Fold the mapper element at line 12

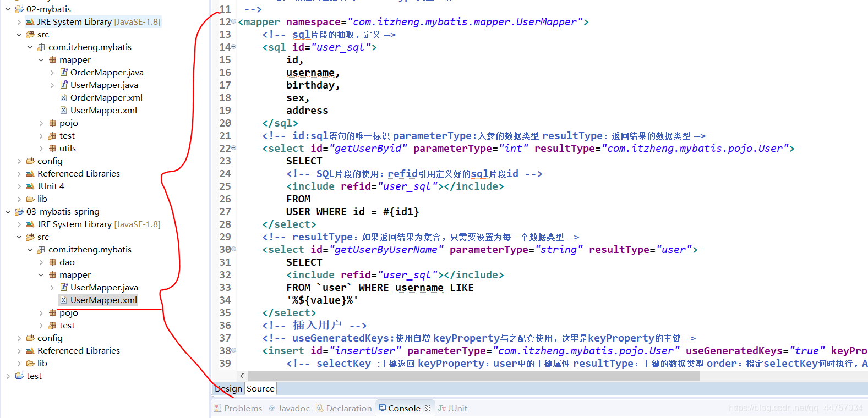[233, 21]
